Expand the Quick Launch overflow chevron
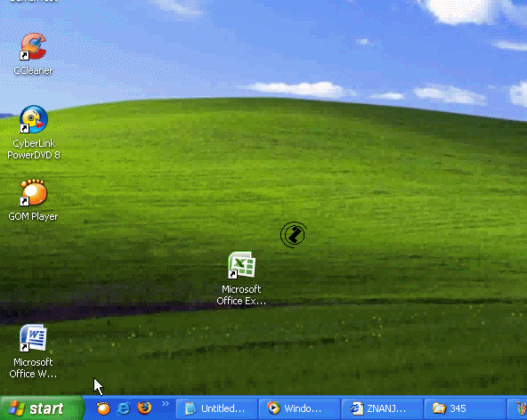Screen dimensions: 527x420 tap(166, 403)
